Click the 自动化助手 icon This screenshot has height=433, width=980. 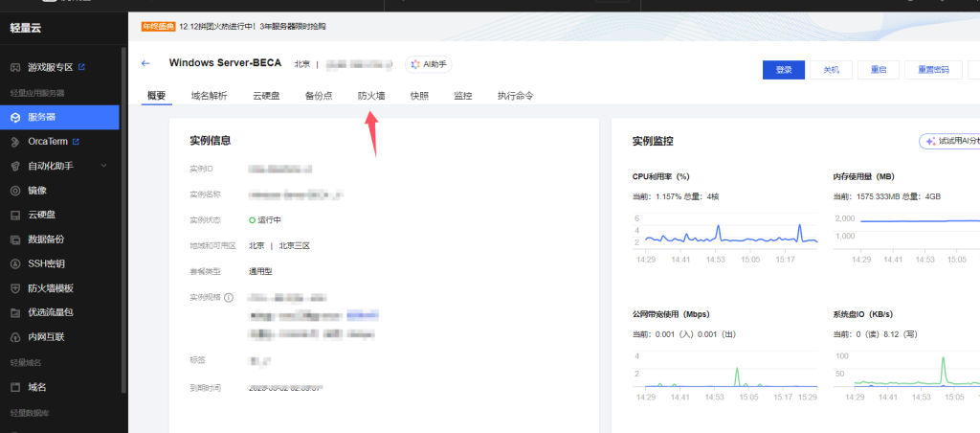[15, 167]
